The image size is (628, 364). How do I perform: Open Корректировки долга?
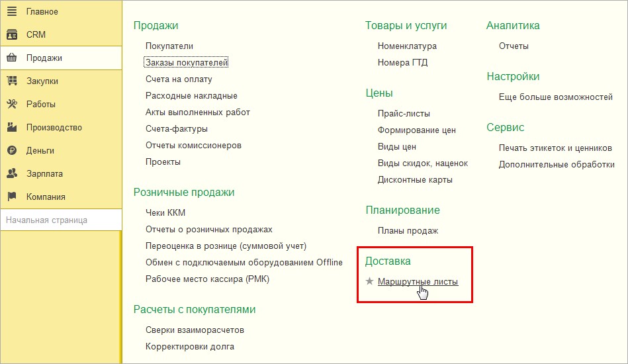[190, 347]
